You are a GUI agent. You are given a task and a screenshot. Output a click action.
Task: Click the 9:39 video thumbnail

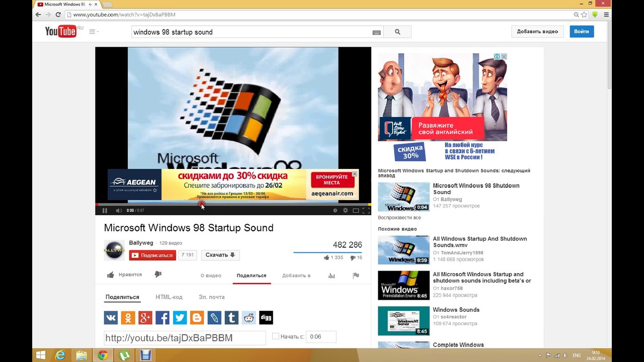point(404,250)
